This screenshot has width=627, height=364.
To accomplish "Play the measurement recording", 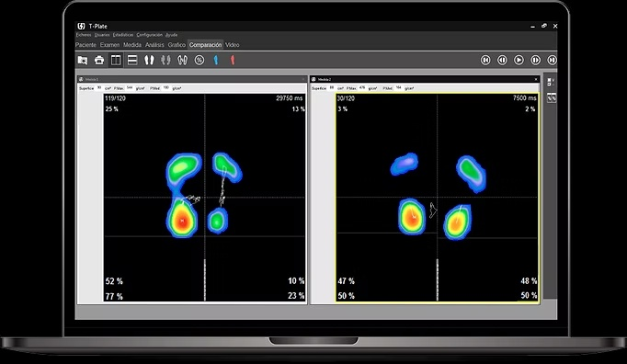I will tap(519, 60).
